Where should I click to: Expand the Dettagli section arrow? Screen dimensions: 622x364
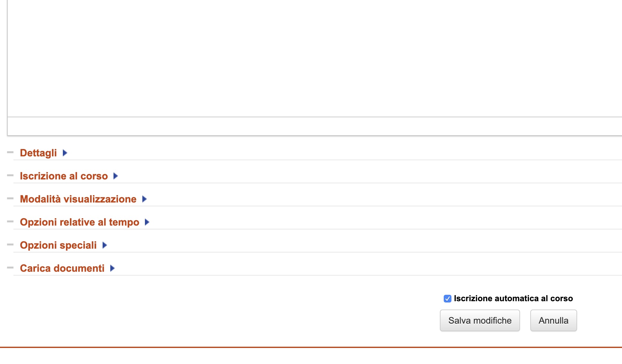coord(65,153)
